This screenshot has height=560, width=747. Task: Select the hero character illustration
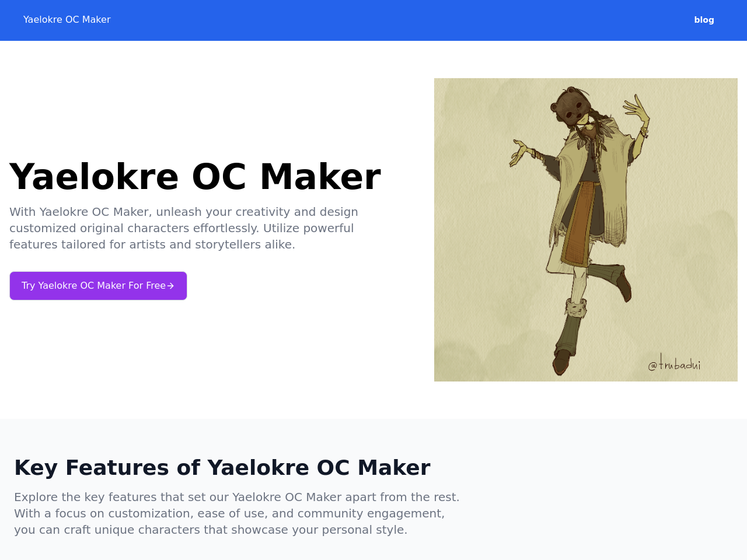(586, 230)
